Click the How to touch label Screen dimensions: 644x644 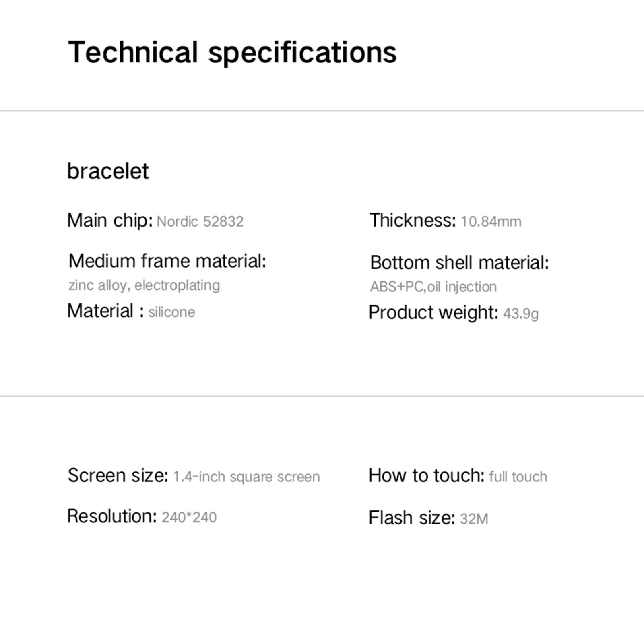[426, 476]
